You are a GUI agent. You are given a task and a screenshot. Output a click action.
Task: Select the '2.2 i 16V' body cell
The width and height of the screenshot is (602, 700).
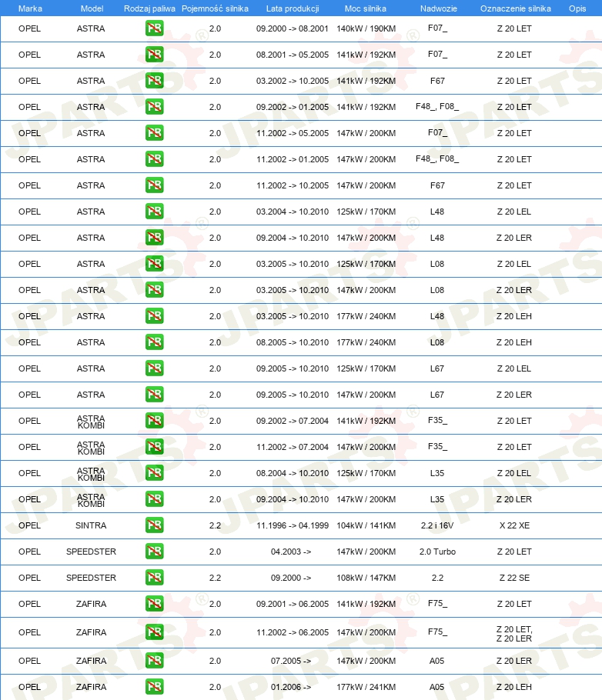coord(437,525)
